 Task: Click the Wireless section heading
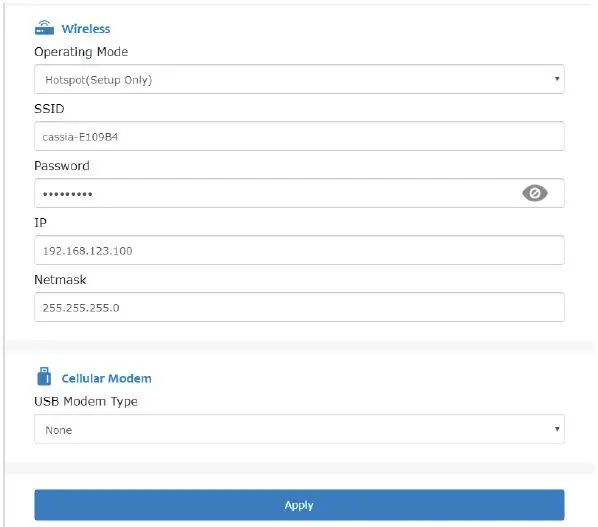pyautogui.click(x=86, y=29)
